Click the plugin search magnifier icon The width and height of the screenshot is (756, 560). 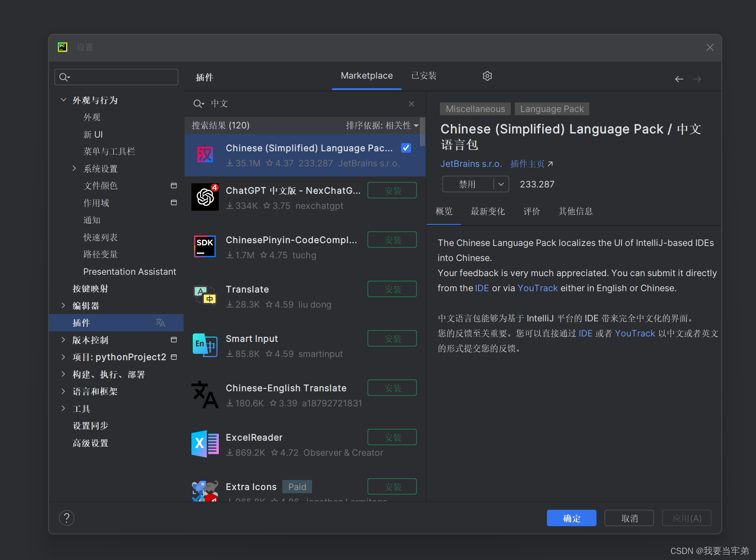coord(198,104)
